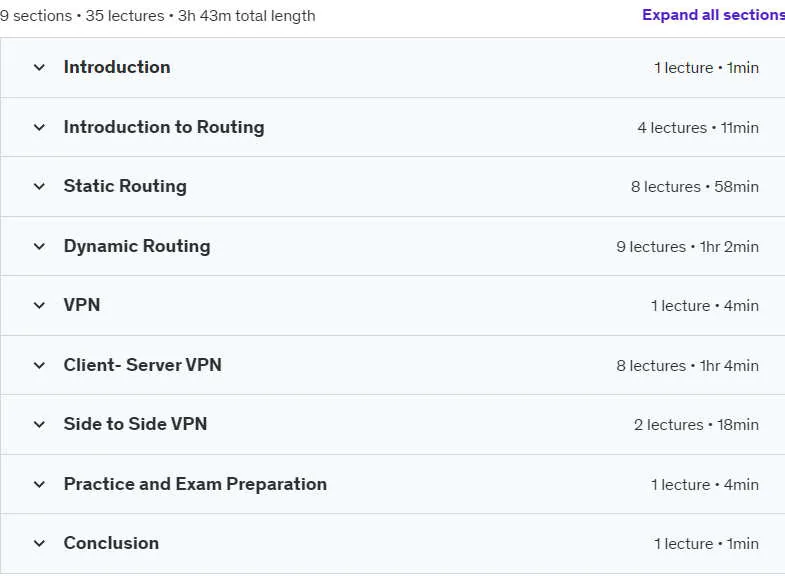Image resolution: width=785 pixels, height=576 pixels.
Task: Open the Side to Side VPN heading
Action: coord(135,424)
